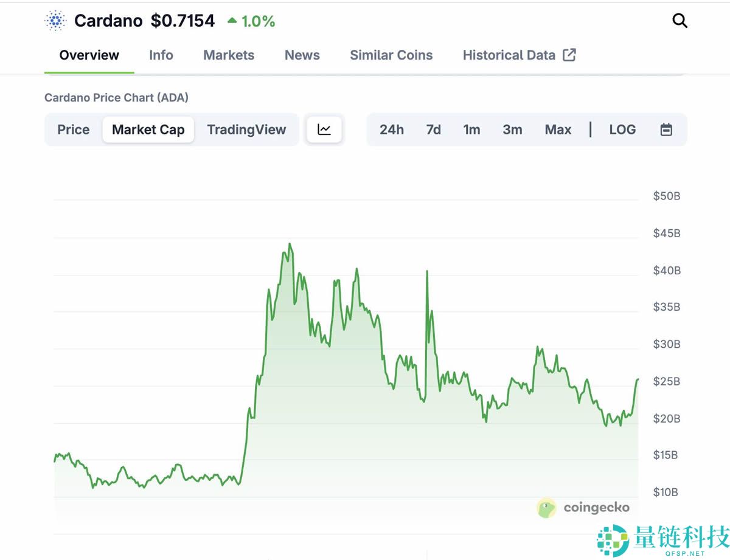Enable the TradingView chart mode
Viewport: 730px width, 560px height.
coord(246,129)
